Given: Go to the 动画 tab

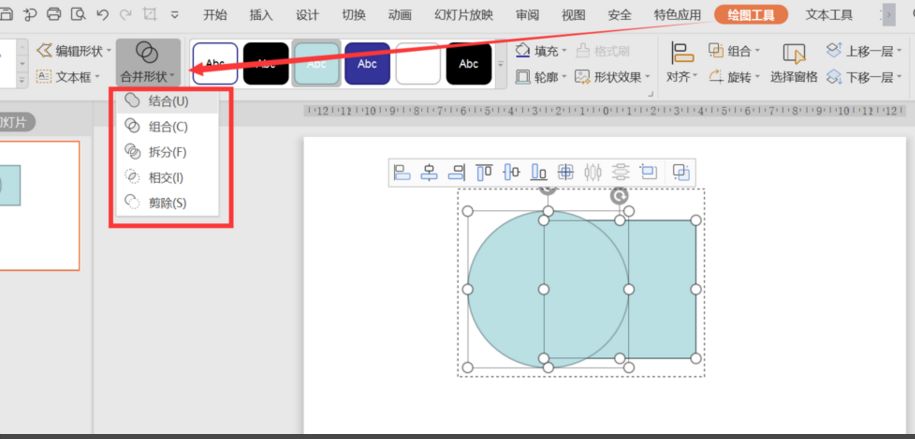Looking at the screenshot, I should [400, 15].
